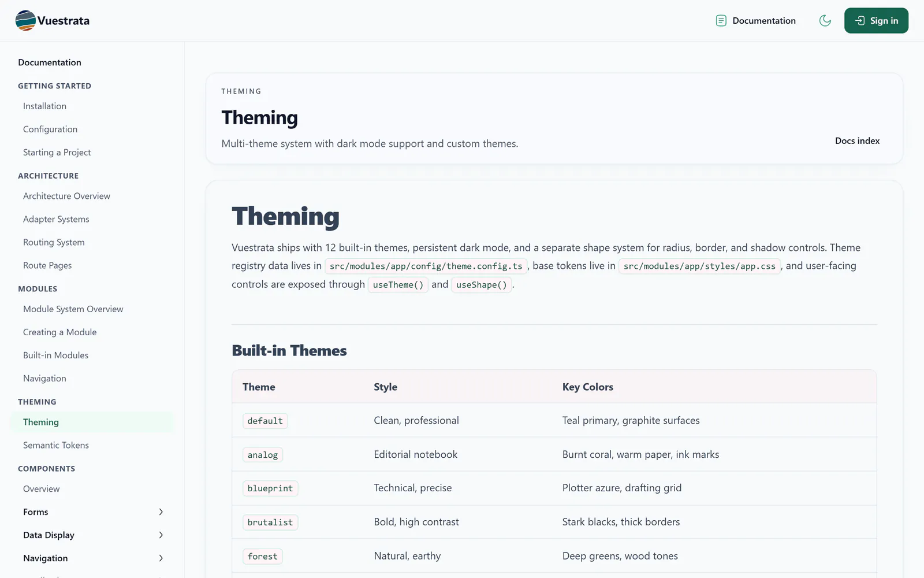Click the Vuestrata logo icon
This screenshot has width=924, height=578.
tap(25, 21)
